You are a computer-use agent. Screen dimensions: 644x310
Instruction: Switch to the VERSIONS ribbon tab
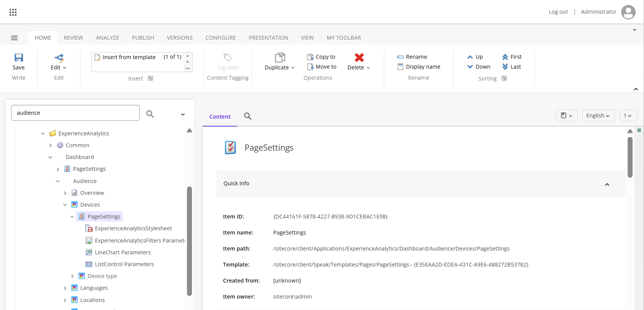pos(180,38)
